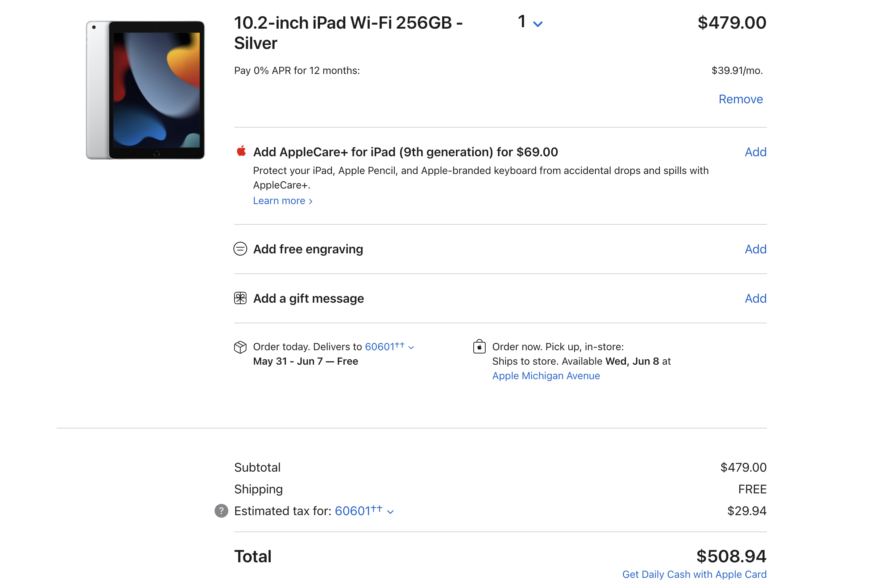Expand the delivery ZIP code 60601 selector

[x=389, y=347]
